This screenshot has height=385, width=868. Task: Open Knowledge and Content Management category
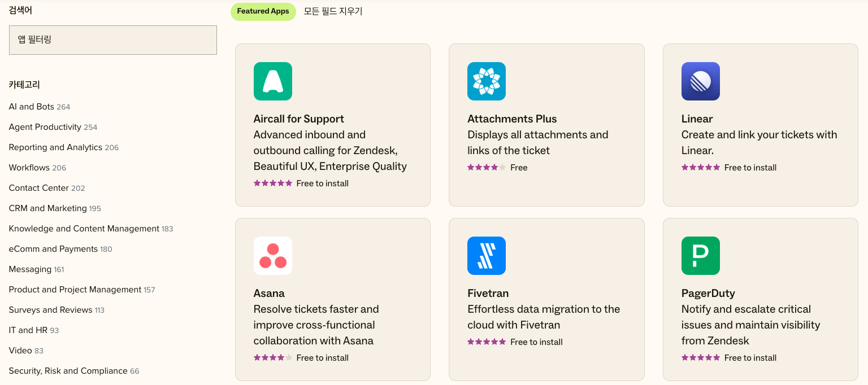[x=84, y=229]
